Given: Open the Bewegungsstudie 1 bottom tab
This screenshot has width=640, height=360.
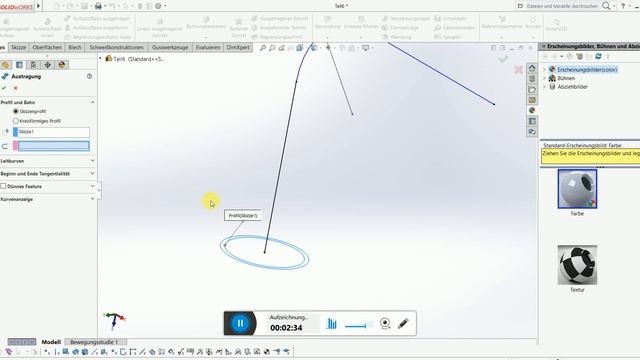Looking at the screenshot, I should [x=94, y=342].
